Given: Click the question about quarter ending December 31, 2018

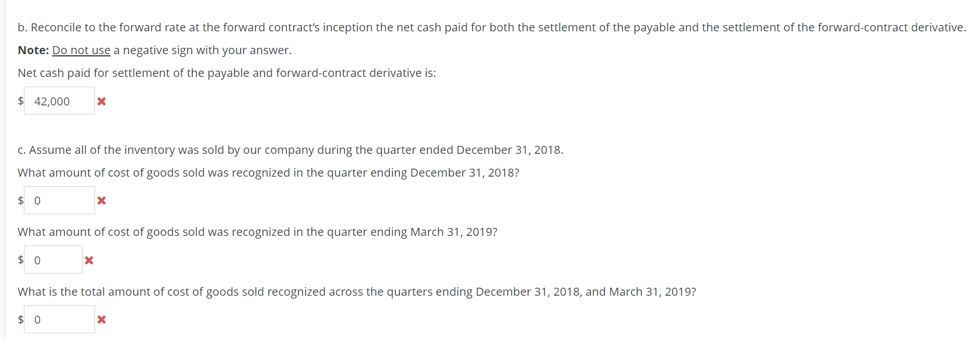Looking at the screenshot, I should click(269, 173).
